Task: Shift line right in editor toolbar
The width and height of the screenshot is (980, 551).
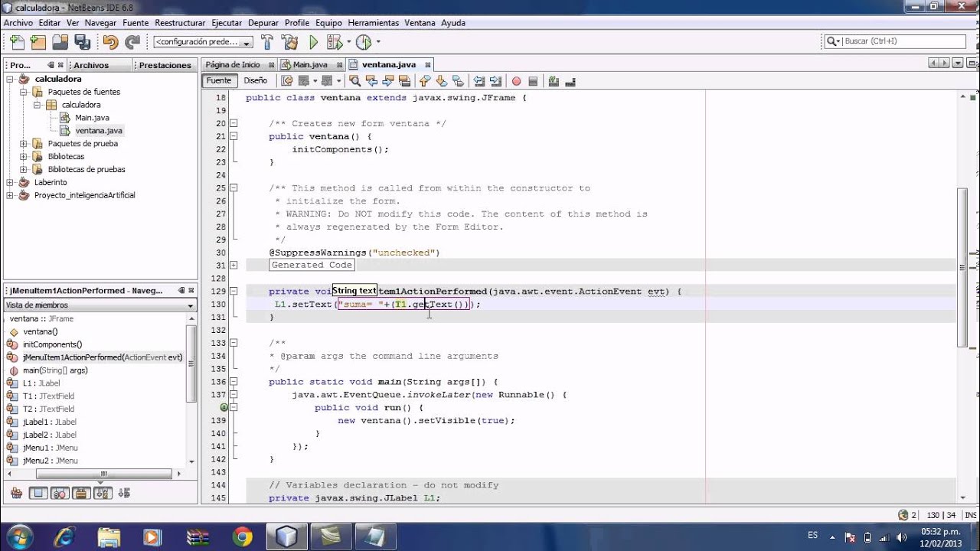Action: point(495,80)
